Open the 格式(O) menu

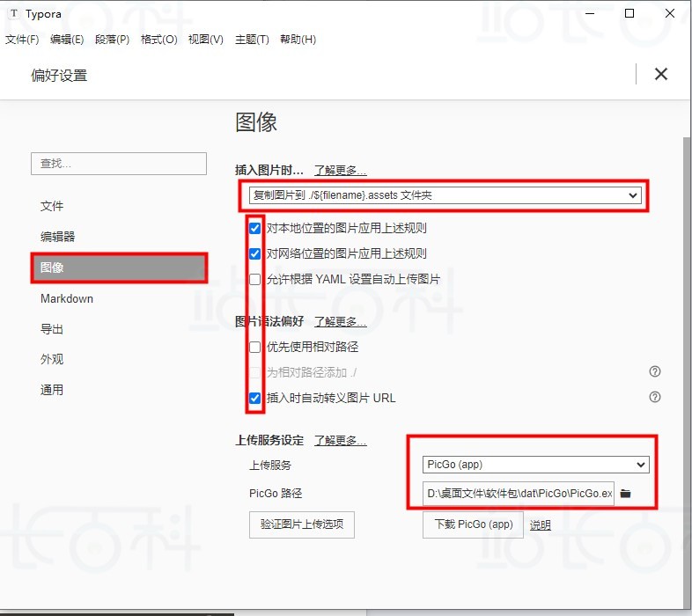158,40
